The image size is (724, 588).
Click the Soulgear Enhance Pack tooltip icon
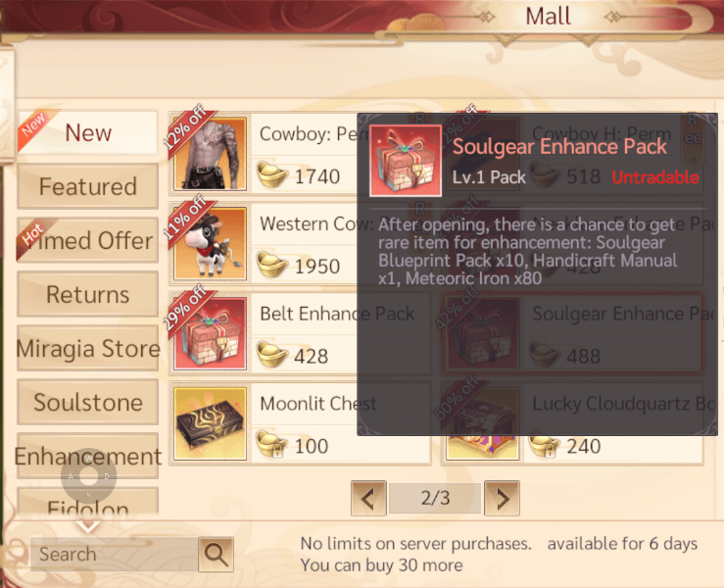tap(406, 161)
